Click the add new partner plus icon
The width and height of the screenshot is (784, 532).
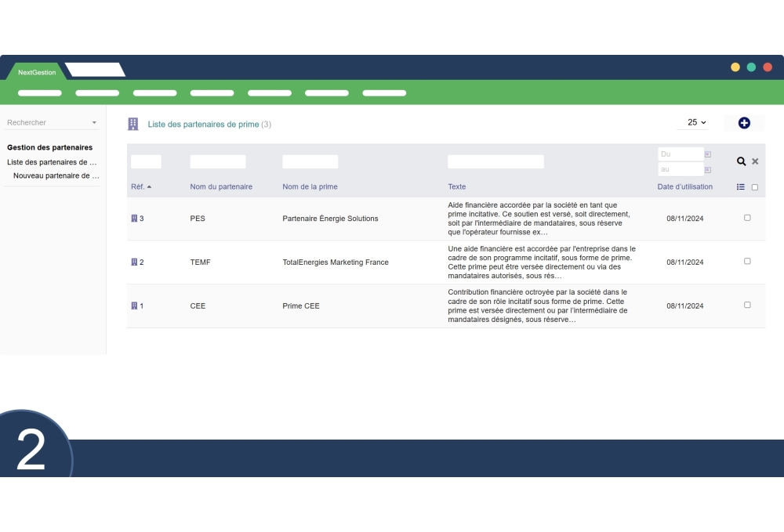coord(744,123)
